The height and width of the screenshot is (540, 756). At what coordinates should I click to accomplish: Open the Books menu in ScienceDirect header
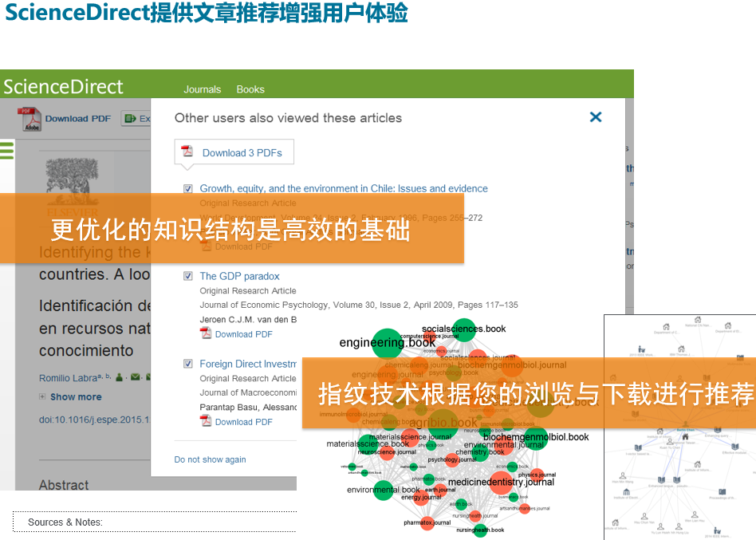pos(250,89)
